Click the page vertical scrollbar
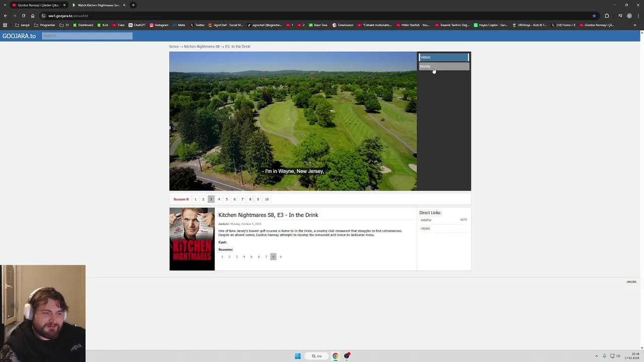This screenshot has height=362, width=644. 641,190
